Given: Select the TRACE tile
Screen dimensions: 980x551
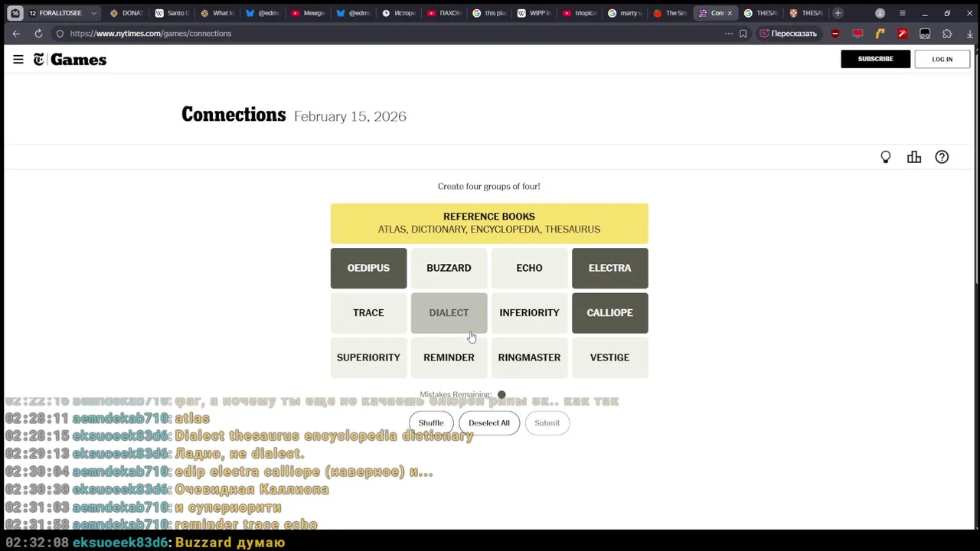Looking at the screenshot, I should click(x=368, y=313).
